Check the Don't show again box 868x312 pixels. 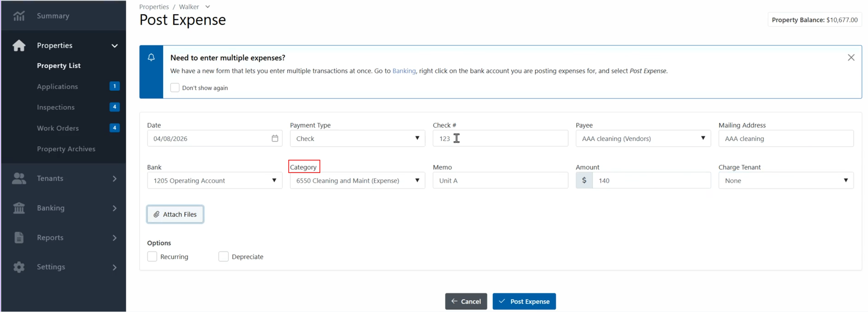(x=175, y=88)
